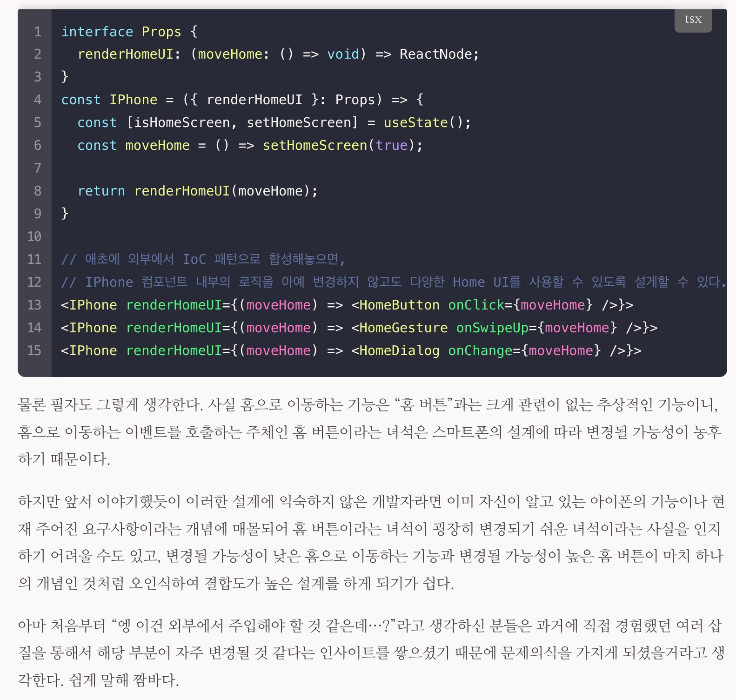Click '[isHomeScreen, setHomeScreen]' on line 5

(242, 122)
